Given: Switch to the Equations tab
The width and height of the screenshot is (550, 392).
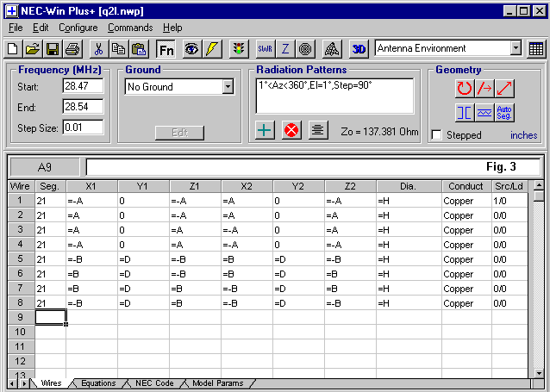Looking at the screenshot, I should pos(97,383).
